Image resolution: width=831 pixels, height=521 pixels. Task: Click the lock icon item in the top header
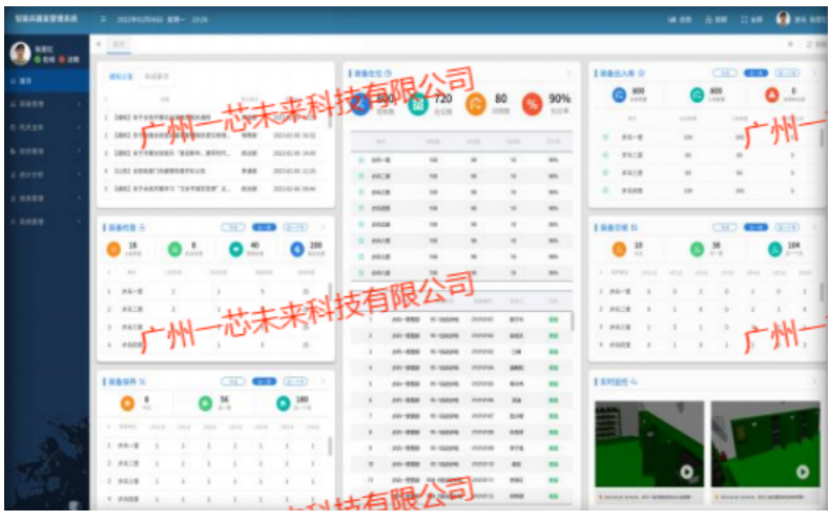[x=715, y=19]
